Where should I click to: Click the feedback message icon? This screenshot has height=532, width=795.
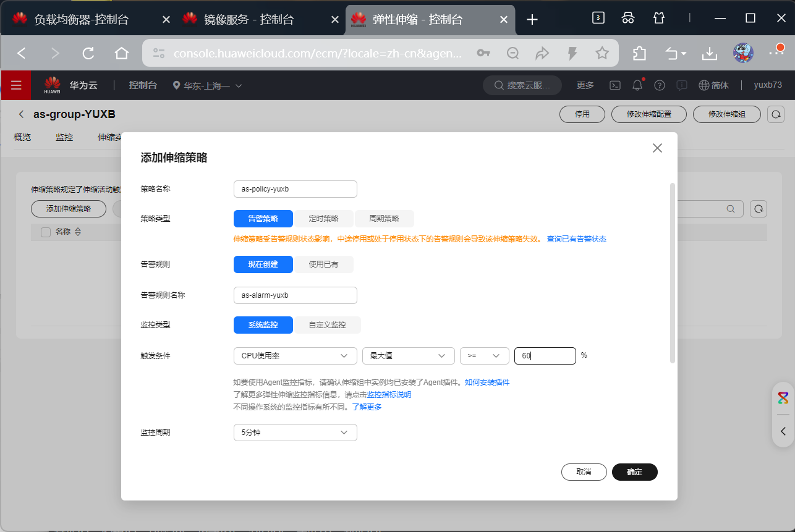tap(682, 85)
